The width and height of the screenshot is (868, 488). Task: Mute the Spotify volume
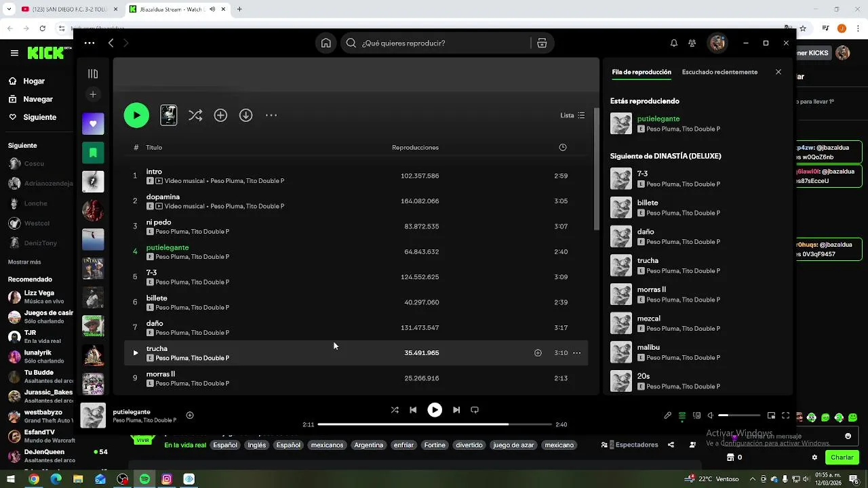point(711,415)
